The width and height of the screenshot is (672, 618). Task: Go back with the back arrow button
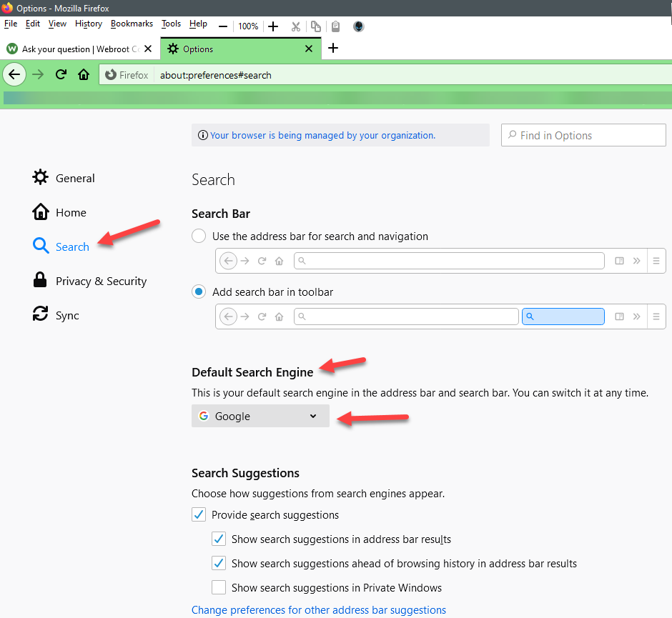(14, 74)
